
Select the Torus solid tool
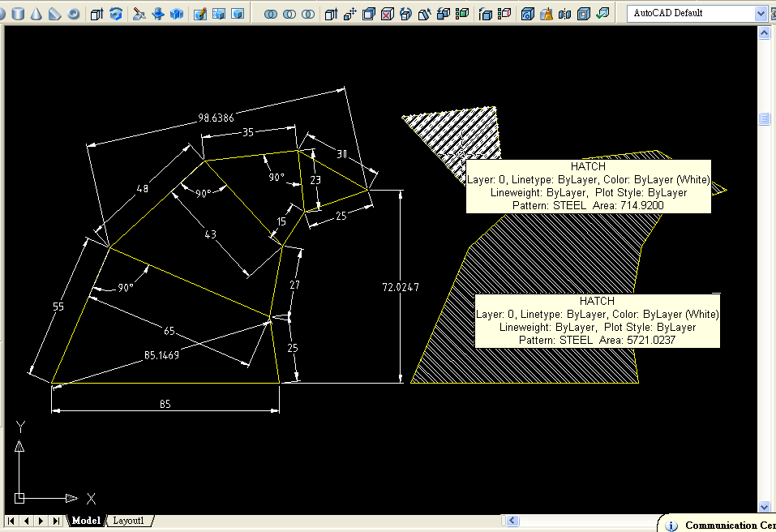73,13
